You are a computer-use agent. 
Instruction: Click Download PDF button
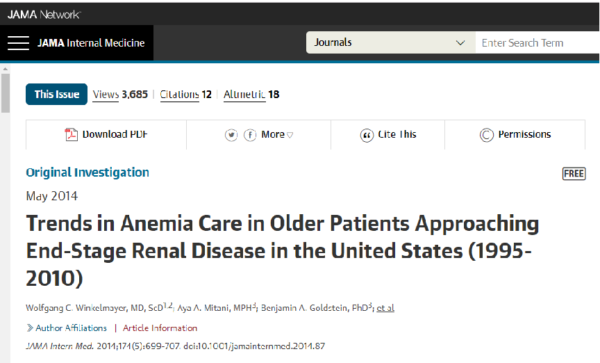coord(106,135)
